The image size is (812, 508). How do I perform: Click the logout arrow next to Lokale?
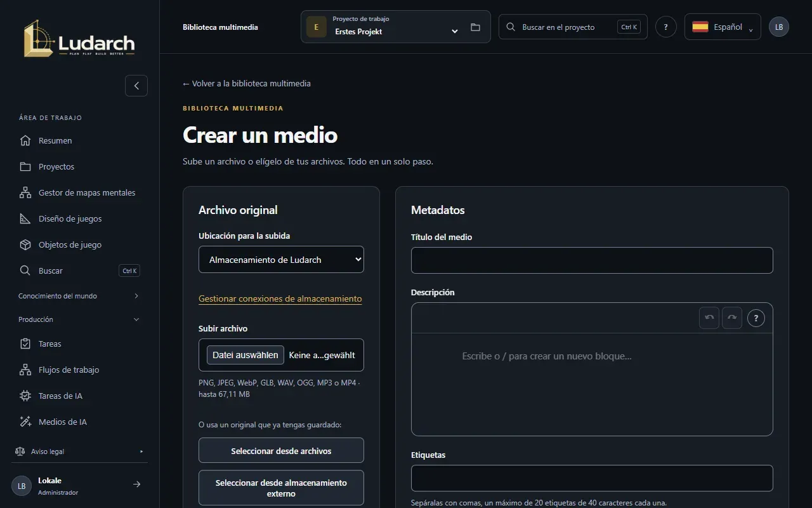pos(136,485)
